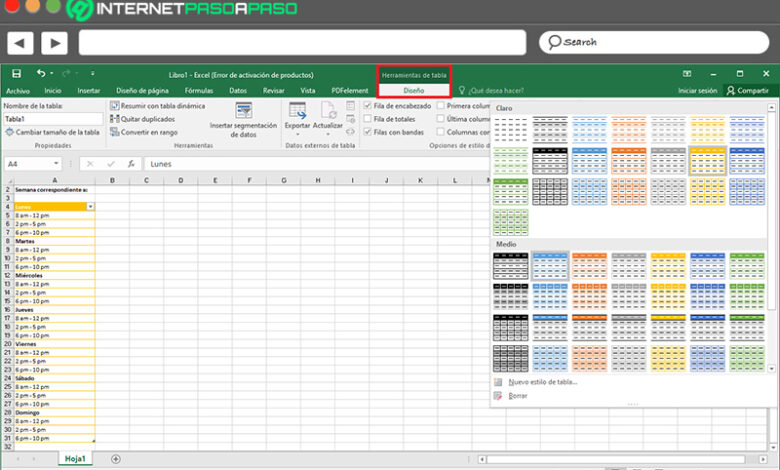Choose orange style in first Medio row
Screen dimensions: 780x470
point(589,266)
